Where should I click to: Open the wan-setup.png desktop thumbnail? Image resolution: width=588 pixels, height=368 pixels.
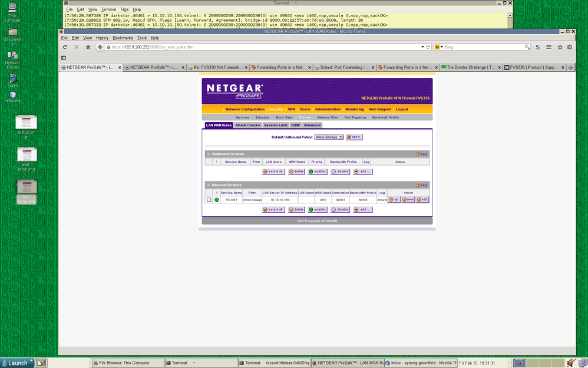point(27,156)
